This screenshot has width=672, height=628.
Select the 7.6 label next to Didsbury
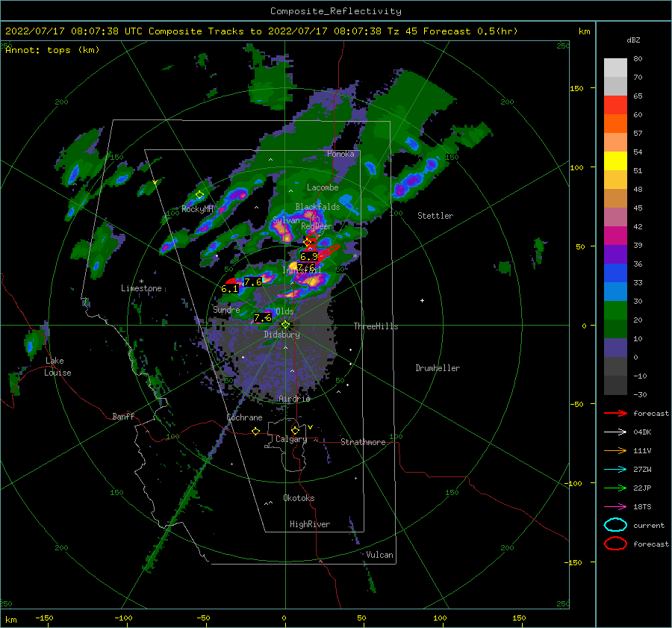click(262, 317)
